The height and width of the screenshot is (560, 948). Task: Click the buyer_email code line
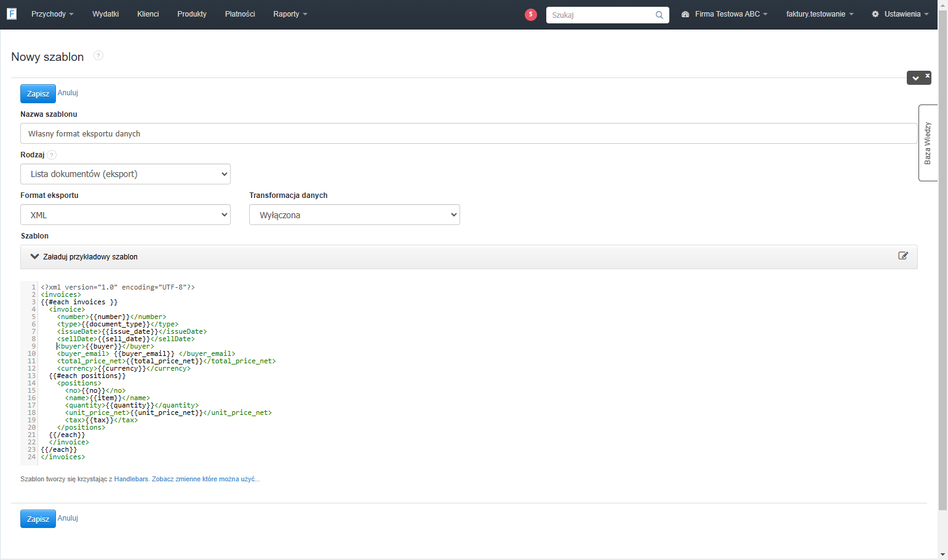coord(146,353)
